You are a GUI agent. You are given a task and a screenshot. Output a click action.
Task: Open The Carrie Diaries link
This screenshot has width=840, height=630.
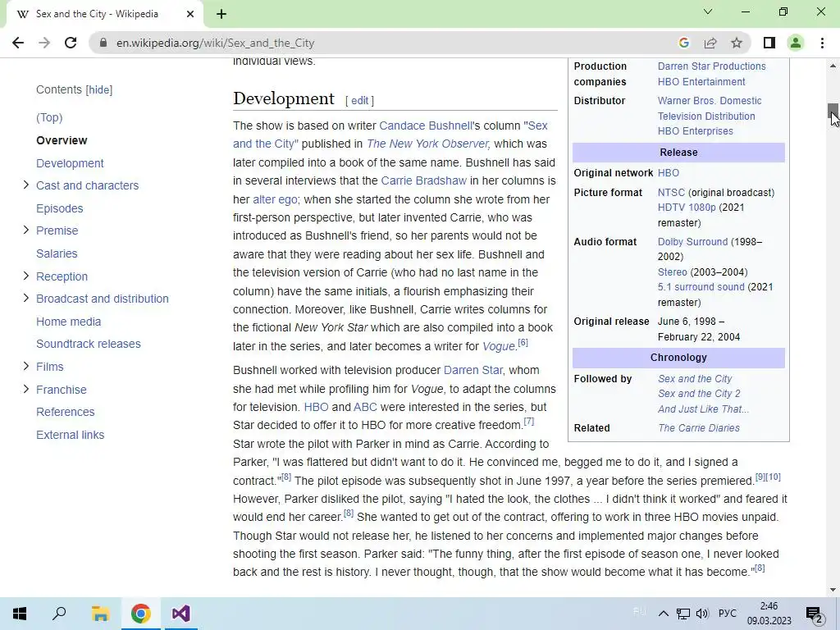click(x=699, y=428)
